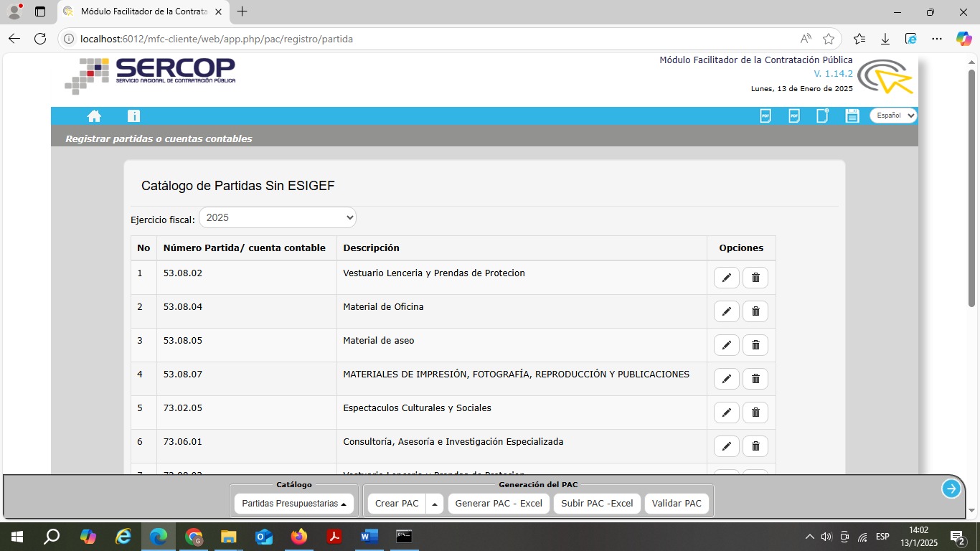Click the document with info badge icon
The width and height of the screenshot is (980, 551).
click(x=823, y=116)
